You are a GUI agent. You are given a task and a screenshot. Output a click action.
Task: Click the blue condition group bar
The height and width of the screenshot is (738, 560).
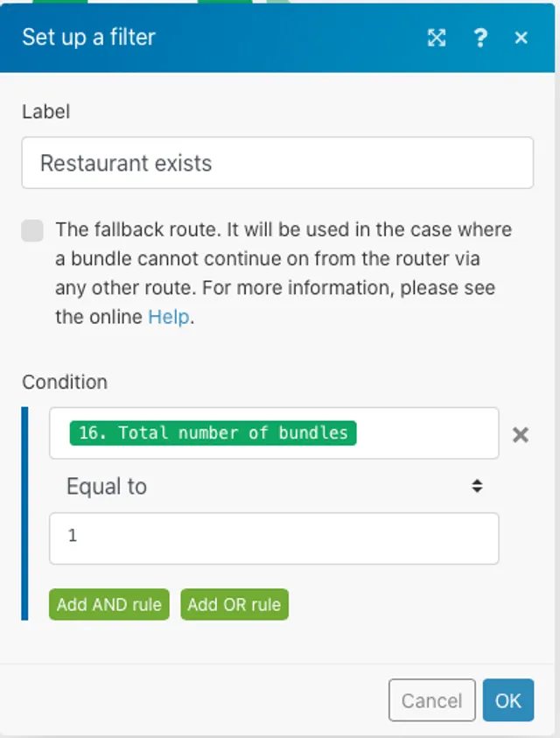point(25,513)
